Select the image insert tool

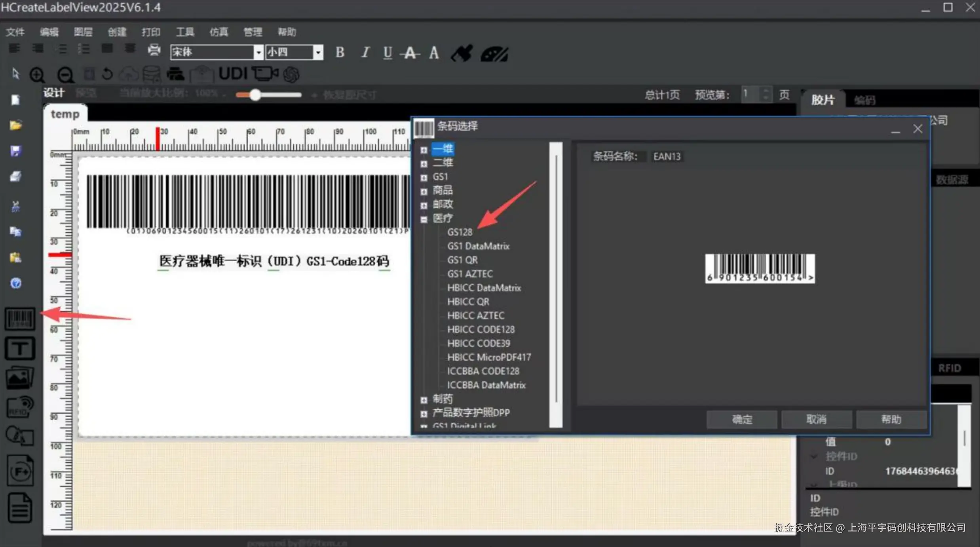[x=20, y=378]
